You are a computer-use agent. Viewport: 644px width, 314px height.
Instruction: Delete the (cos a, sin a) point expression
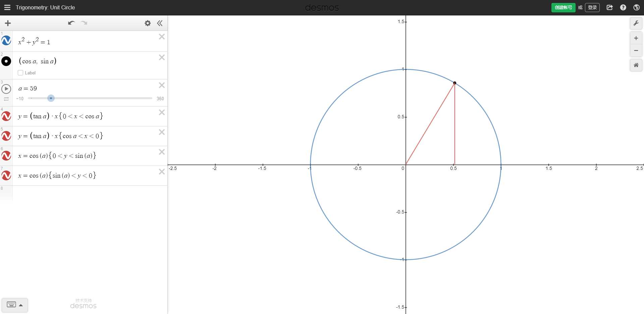coord(162,57)
